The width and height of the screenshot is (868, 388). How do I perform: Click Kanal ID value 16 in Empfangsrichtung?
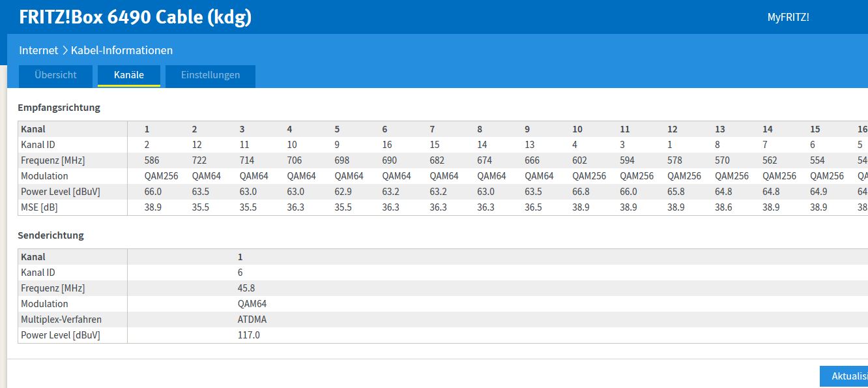tap(387, 145)
